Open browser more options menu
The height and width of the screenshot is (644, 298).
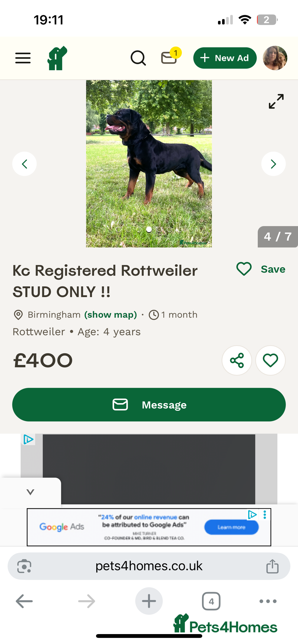click(268, 601)
